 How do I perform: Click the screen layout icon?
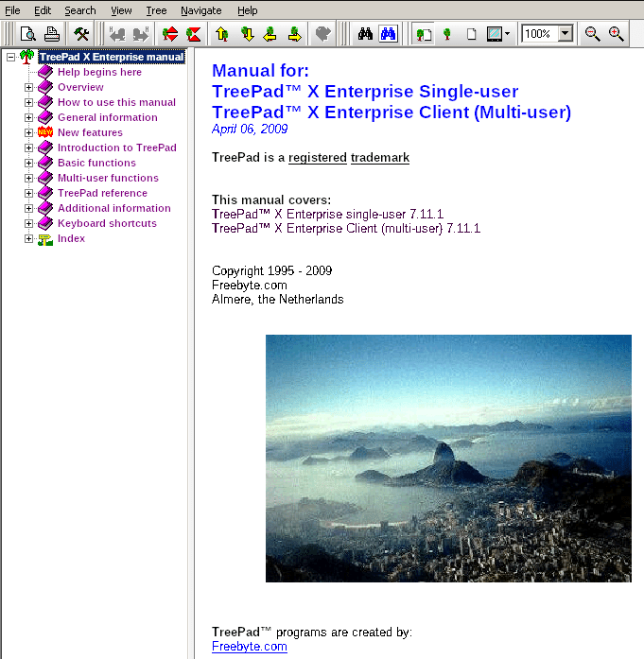pyautogui.click(x=495, y=34)
